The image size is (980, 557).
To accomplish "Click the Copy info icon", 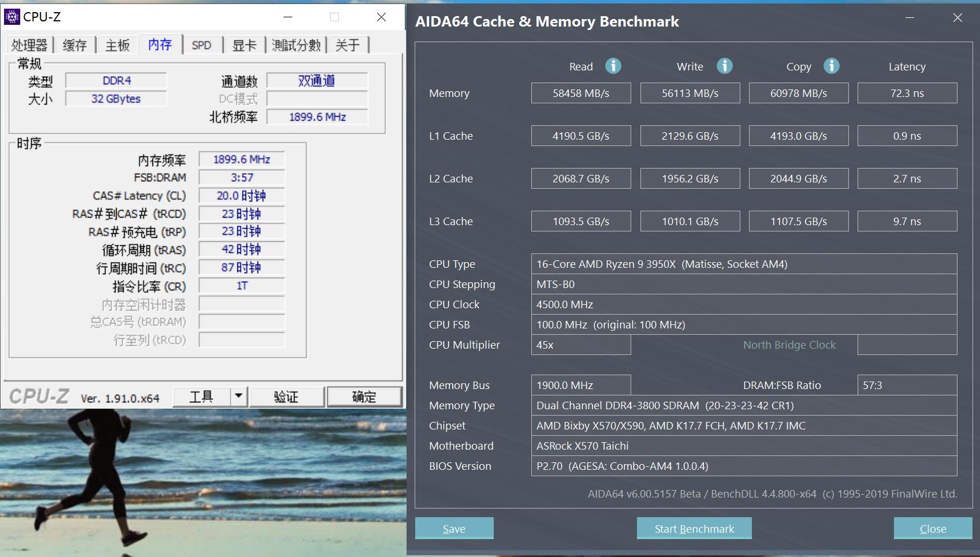I will coord(832,66).
